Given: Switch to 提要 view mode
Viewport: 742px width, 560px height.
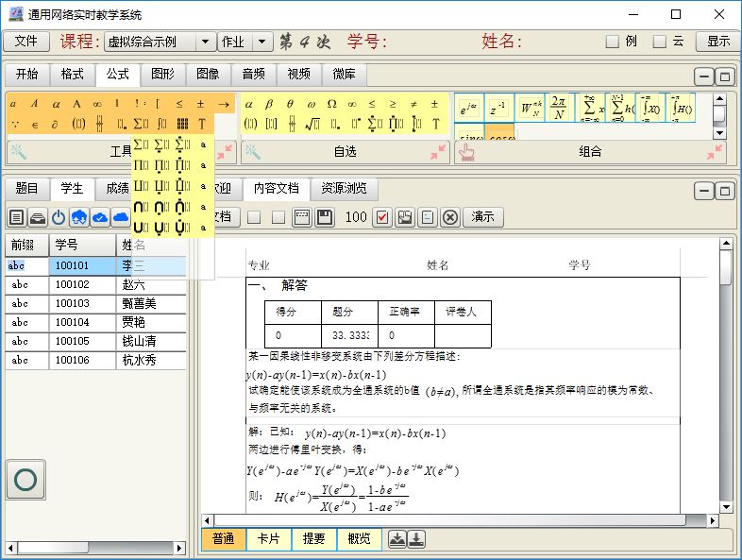Looking at the screenshot, I should click(313, 538).
